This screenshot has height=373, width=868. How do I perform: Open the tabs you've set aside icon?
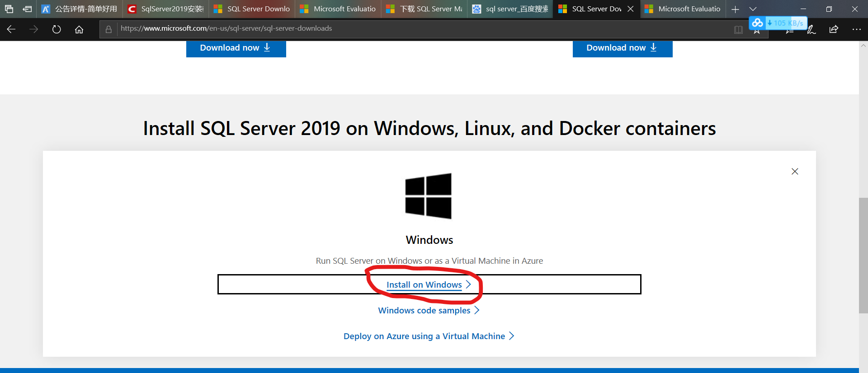(x=9, y=9)
